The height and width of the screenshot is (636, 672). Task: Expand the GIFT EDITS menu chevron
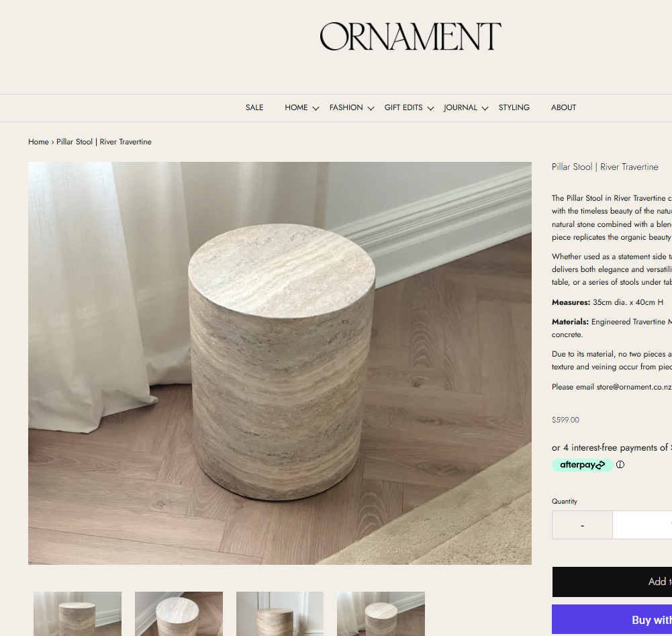point(431,109)
